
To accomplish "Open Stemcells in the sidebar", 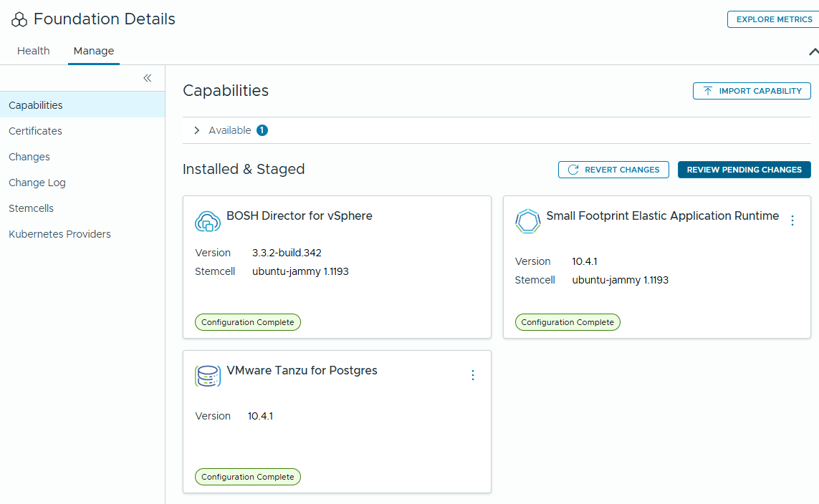I will pos(82,208).
